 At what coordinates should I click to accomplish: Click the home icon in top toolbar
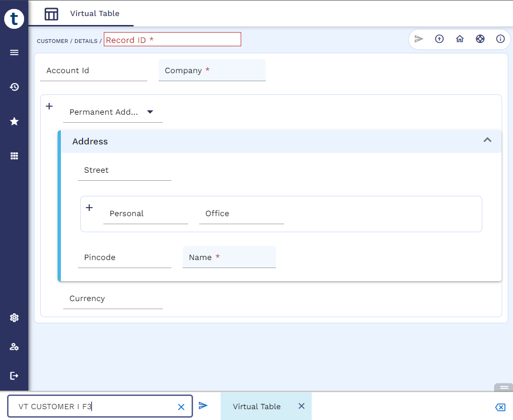point(460,39)
